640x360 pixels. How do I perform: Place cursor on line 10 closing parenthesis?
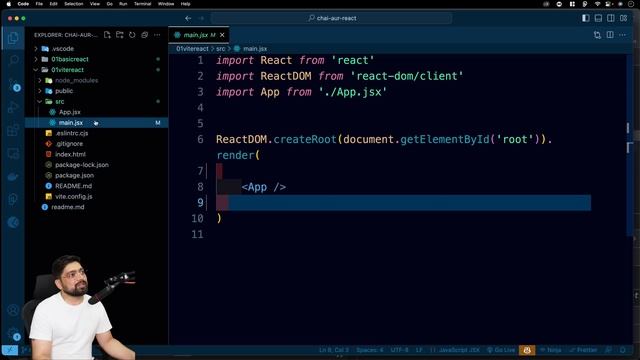(219, 218)
